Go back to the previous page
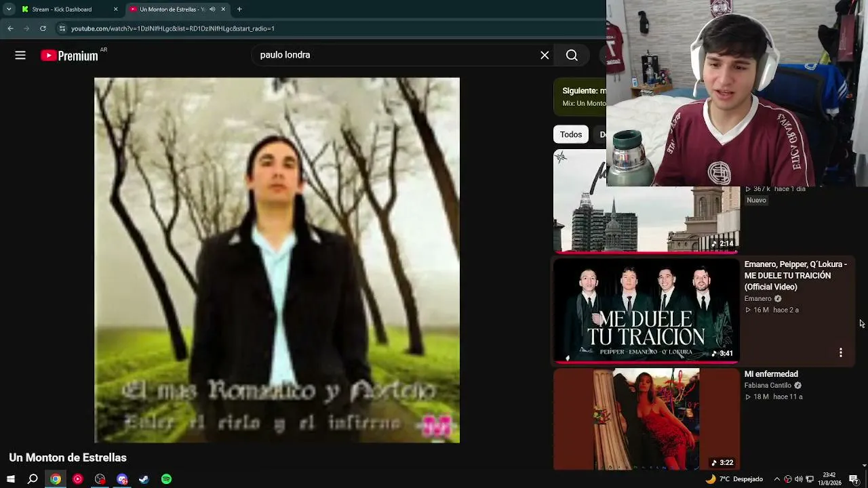Viewport: 868px width, 488px height. 10,28
